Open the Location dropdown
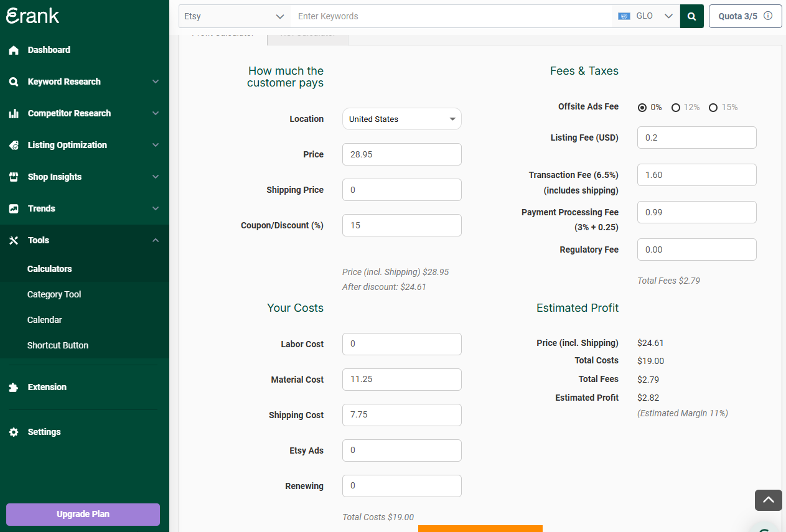The image size is (786, 532). click(401, 119)
